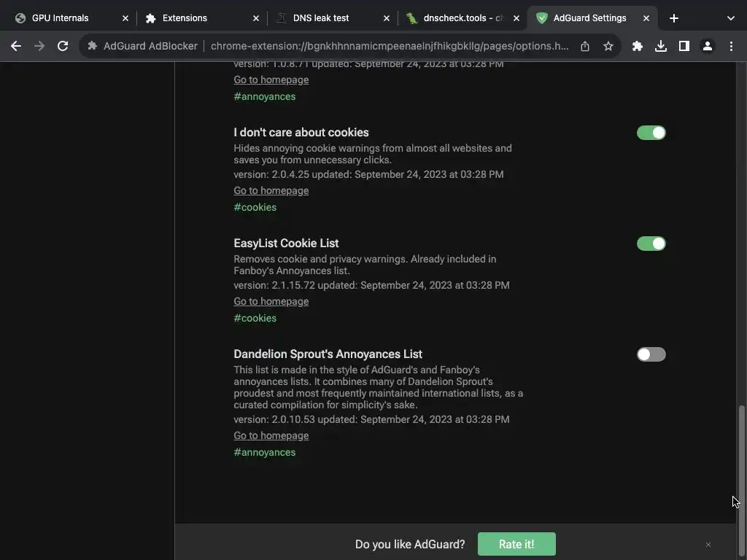Click the Rate it! button
Screen dimensions: 747x560
point(516,544)
